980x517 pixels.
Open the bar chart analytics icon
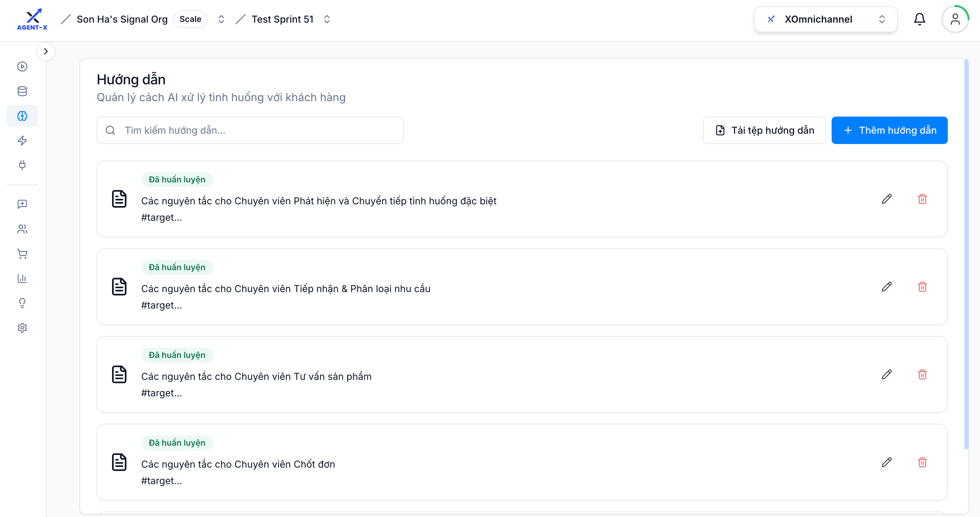click(x=22, y=278)
